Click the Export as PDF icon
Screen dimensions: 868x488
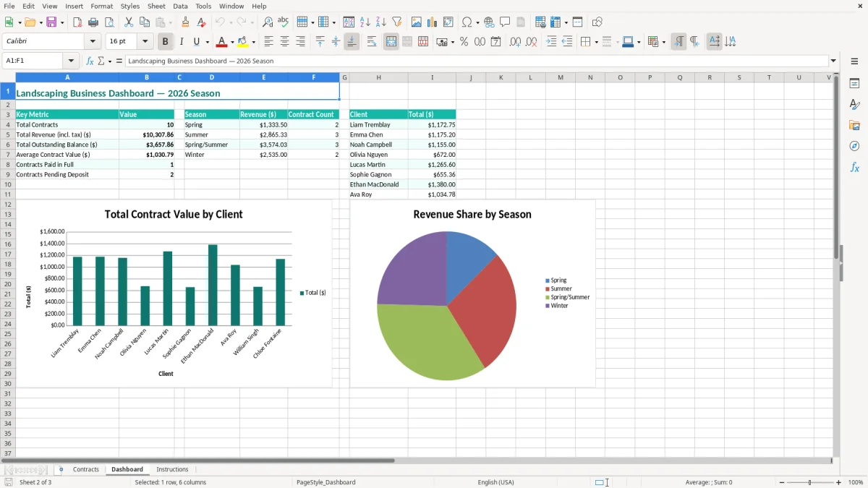(x=77, y=22)
